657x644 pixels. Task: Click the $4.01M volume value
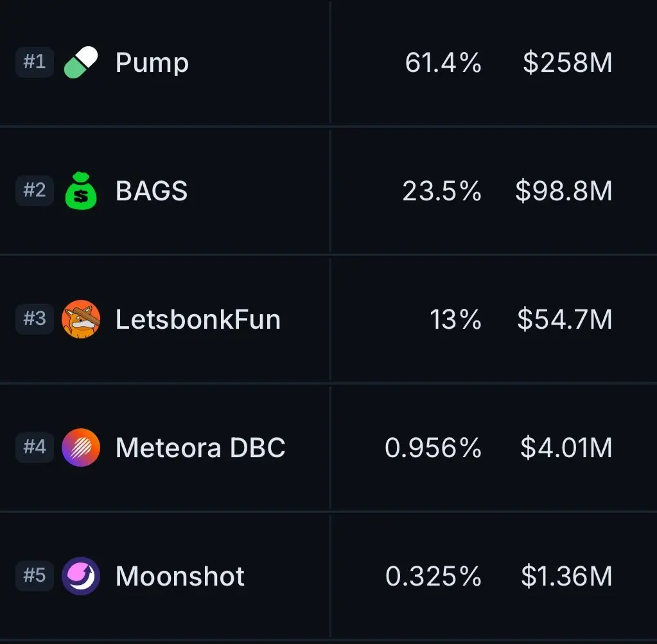[566, 448]
